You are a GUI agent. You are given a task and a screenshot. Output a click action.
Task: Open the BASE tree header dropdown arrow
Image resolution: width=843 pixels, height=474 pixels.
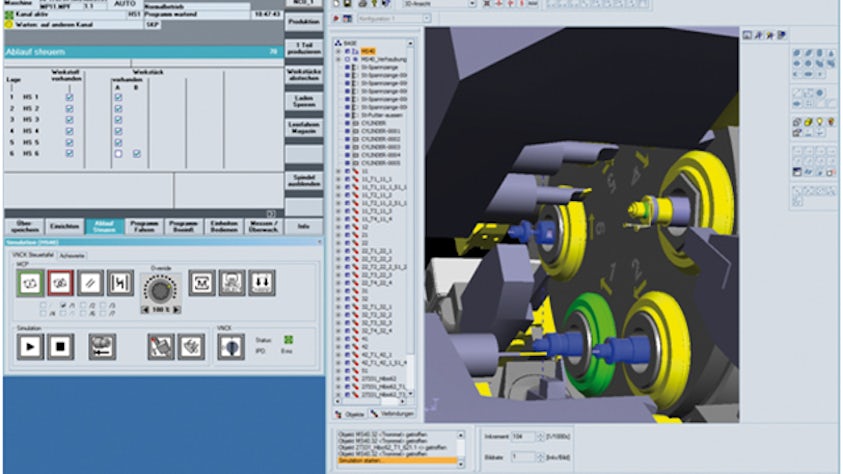[410, 43]
